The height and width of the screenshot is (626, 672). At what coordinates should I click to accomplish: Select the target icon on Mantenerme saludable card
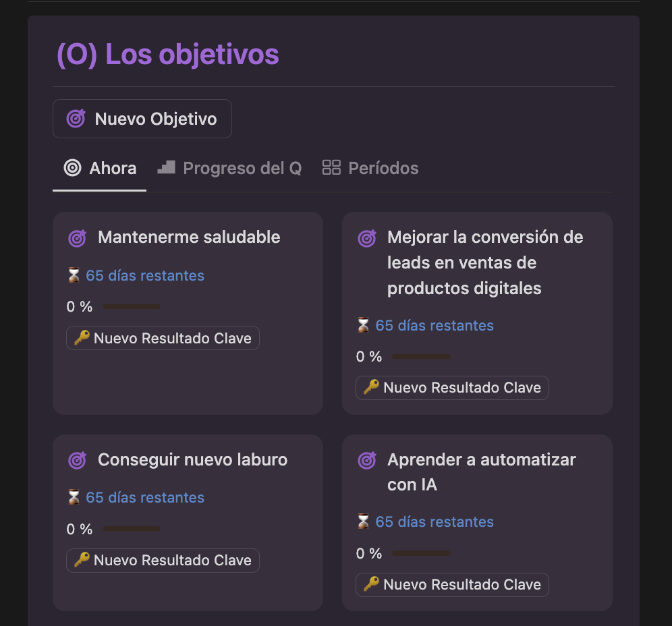(x=77, y=237)
